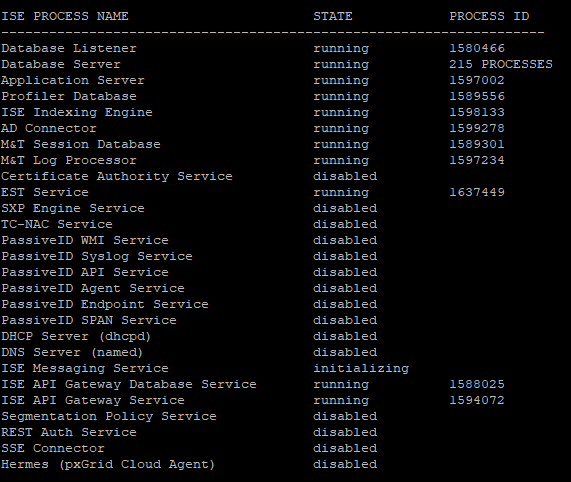Select process ID 1580466

point(477,48)
